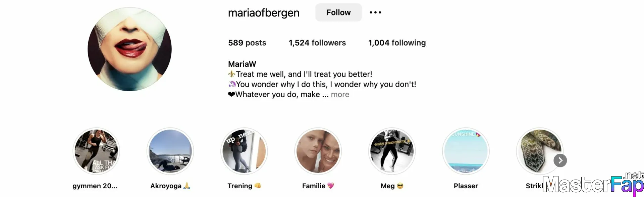The height and width of the screenshot is (197, 644).
Task: Open the three-dot options menu
Action: [375, 12]
